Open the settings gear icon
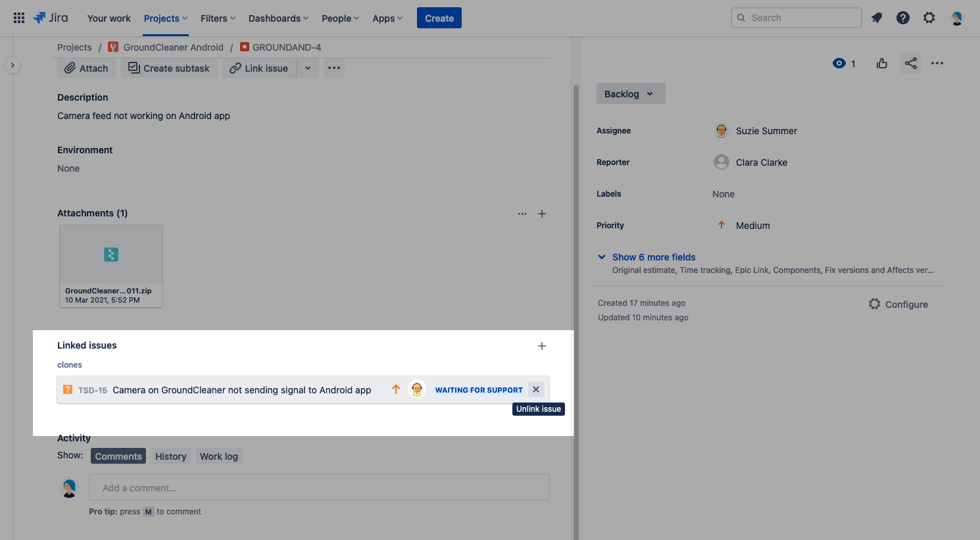Image resolution: width=980 pixels, height=540 pixels. 929,18
